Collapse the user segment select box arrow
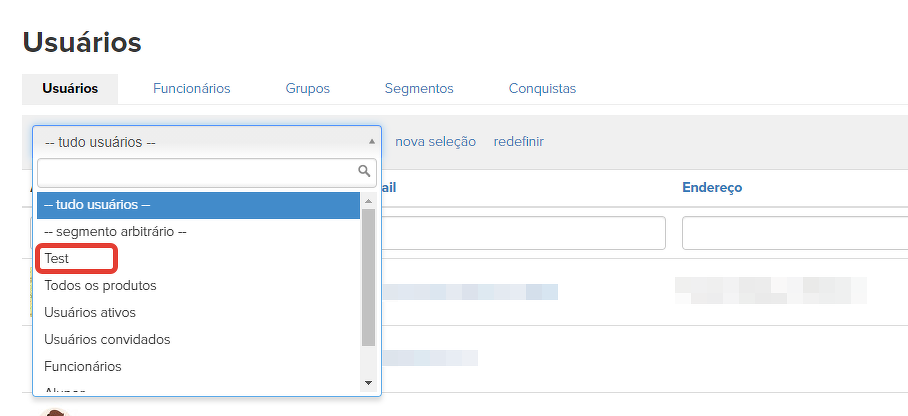908x416 pixels. point(372,142)
